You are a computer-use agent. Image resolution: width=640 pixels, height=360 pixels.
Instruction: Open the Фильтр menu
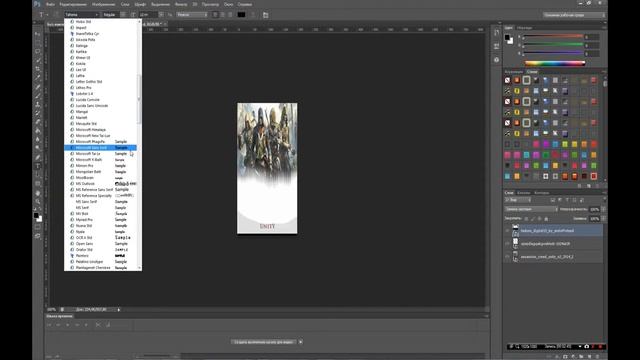point(181,4)
